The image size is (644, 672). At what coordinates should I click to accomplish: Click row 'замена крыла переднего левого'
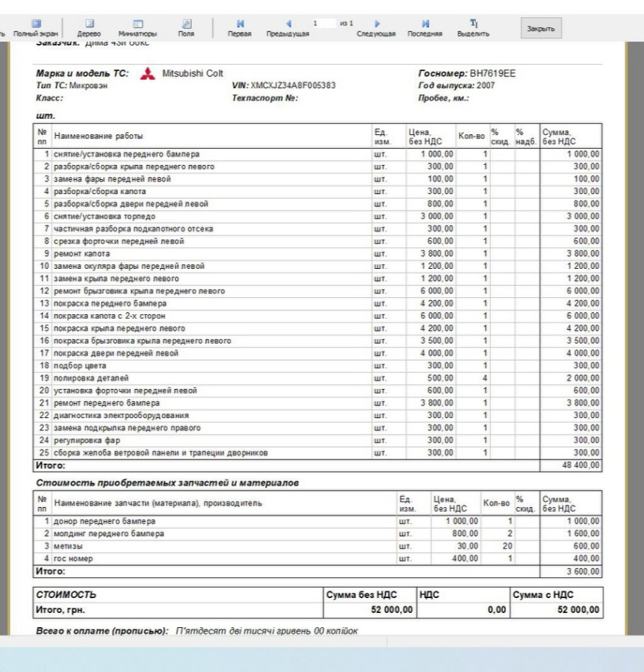[x=317, y=279]
